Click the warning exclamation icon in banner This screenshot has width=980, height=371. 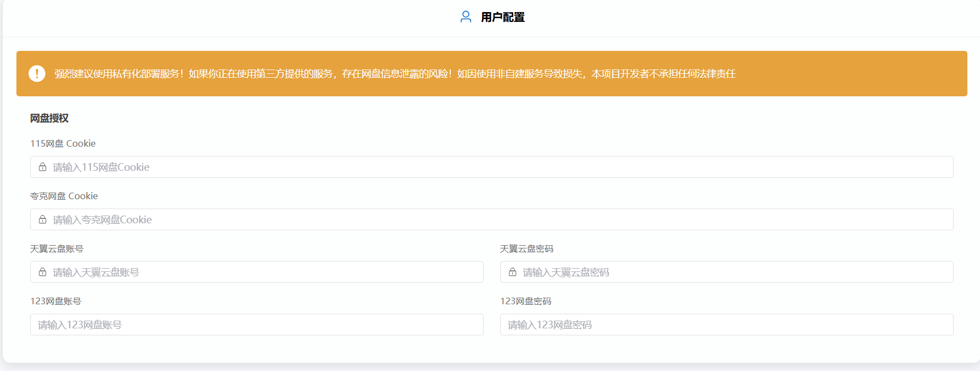coord(37,73)
